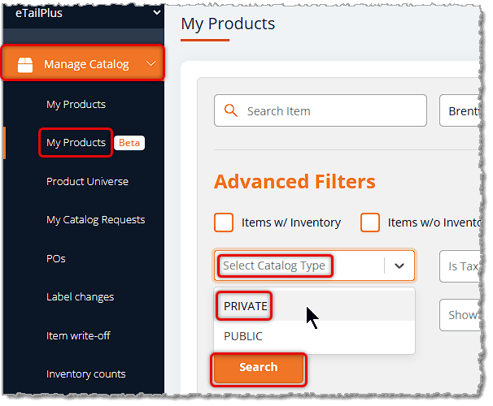Select the PRIVATE catalog type option
The height and width of the screenshot is (406, 493).
(314, 306)
